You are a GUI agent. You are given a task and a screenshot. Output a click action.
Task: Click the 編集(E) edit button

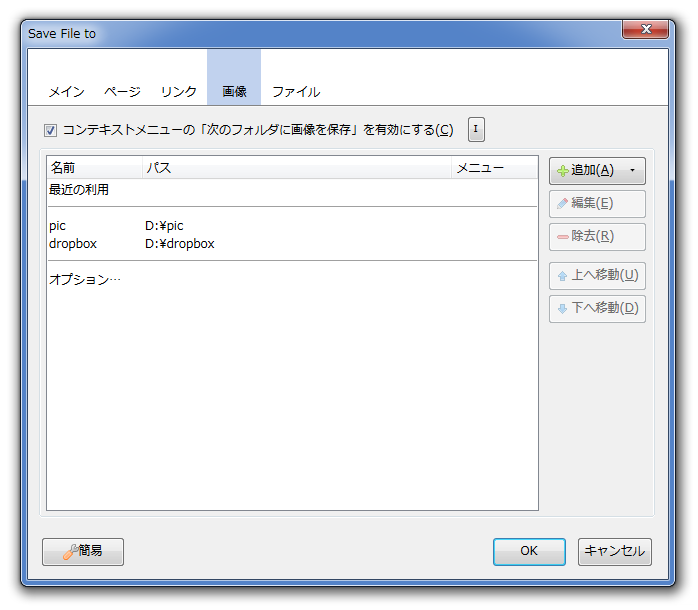point(597,203)
